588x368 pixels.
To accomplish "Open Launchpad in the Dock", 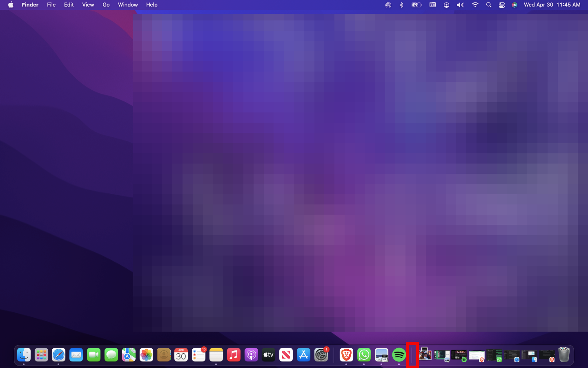I will tap(41, 355).
